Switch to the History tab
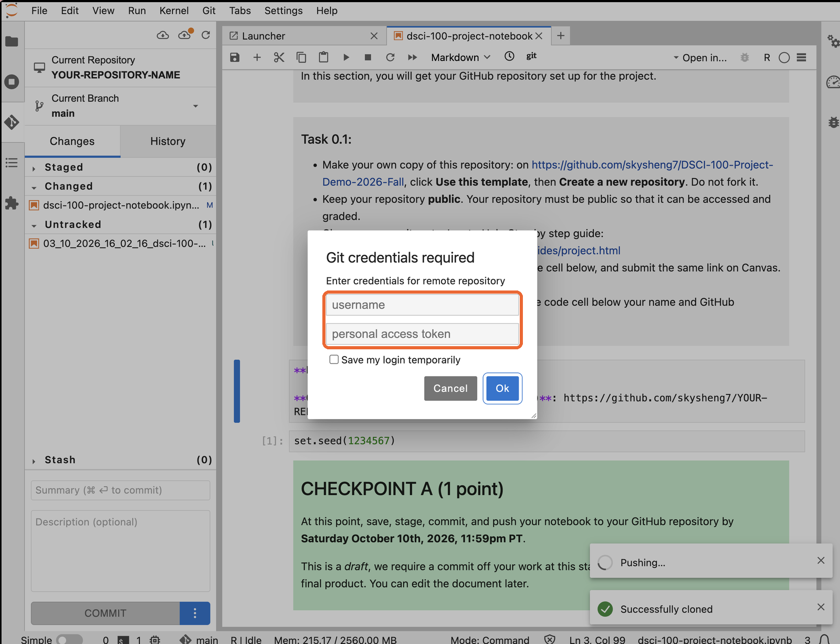 168,141
